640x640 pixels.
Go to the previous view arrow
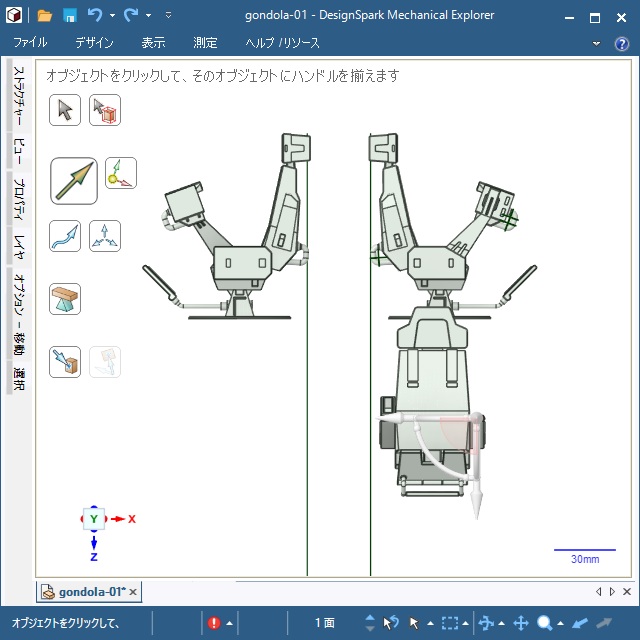coord(580,623)
